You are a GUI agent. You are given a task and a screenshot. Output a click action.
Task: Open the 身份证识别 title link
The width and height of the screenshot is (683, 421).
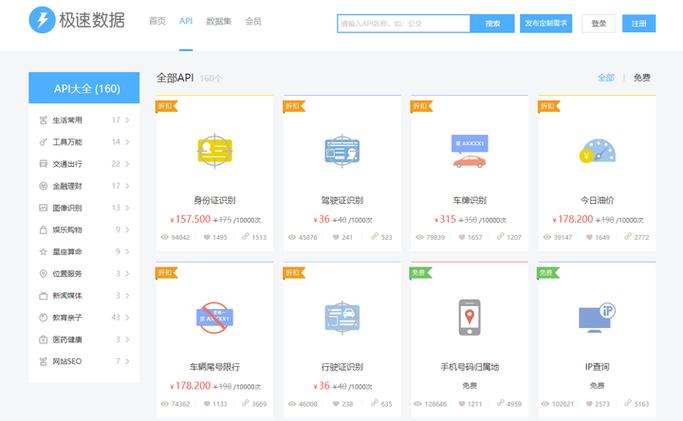[215, 200]
